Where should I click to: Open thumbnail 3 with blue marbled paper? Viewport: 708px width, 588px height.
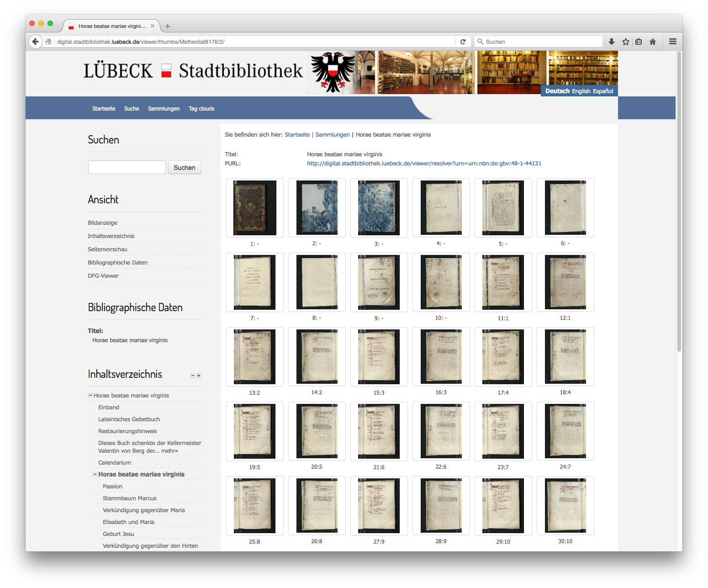(x=379, y=208)
